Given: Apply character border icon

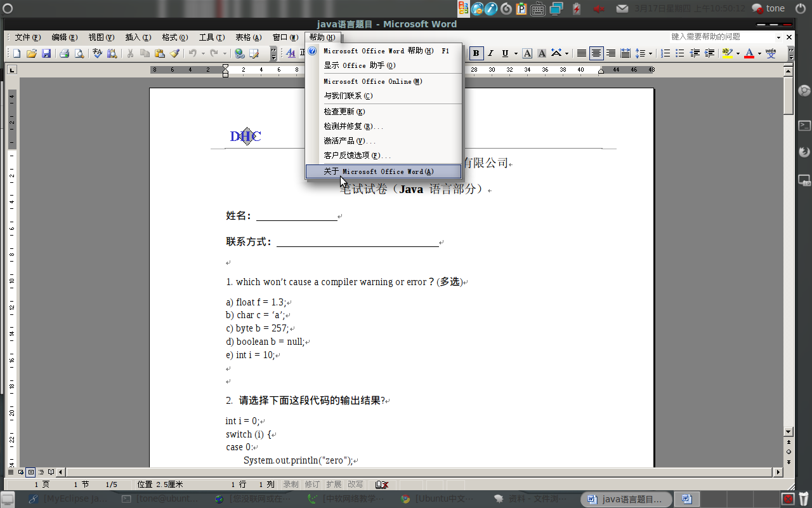Looking at the screenshot, I should 527,54.
